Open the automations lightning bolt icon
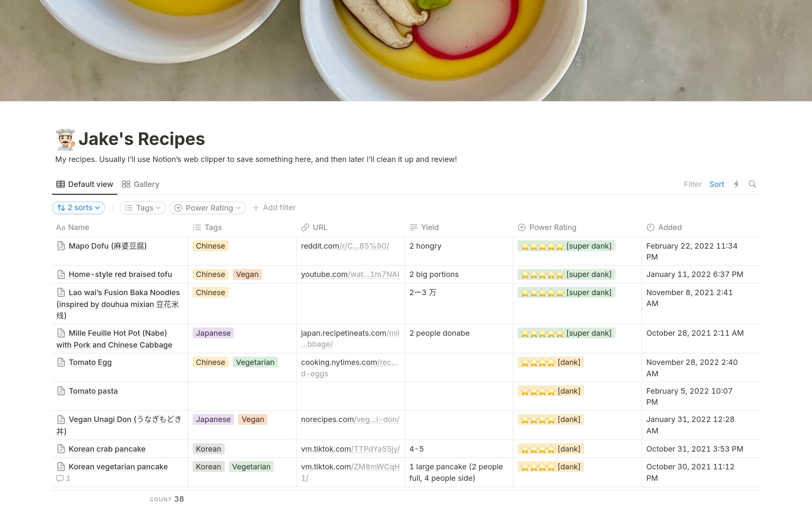Screen dimensions: 812x507 (736, 184)
